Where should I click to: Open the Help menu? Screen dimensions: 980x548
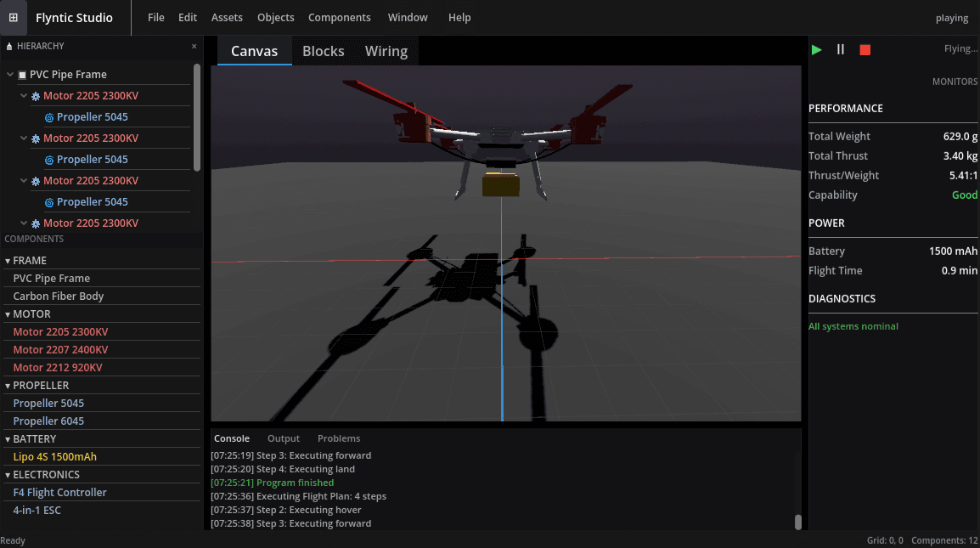coord(459,18)
